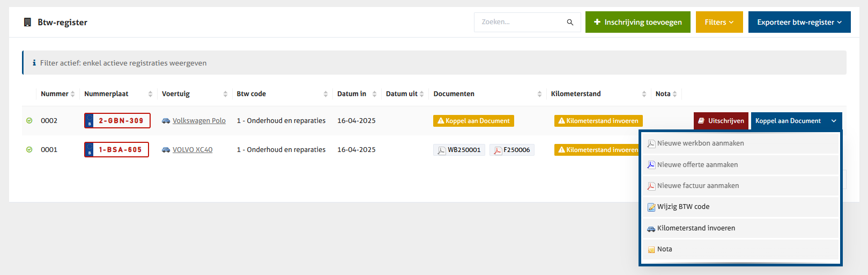Click the PDF icon on F250006
Screen dimensions: 868x275
point(498,150)
